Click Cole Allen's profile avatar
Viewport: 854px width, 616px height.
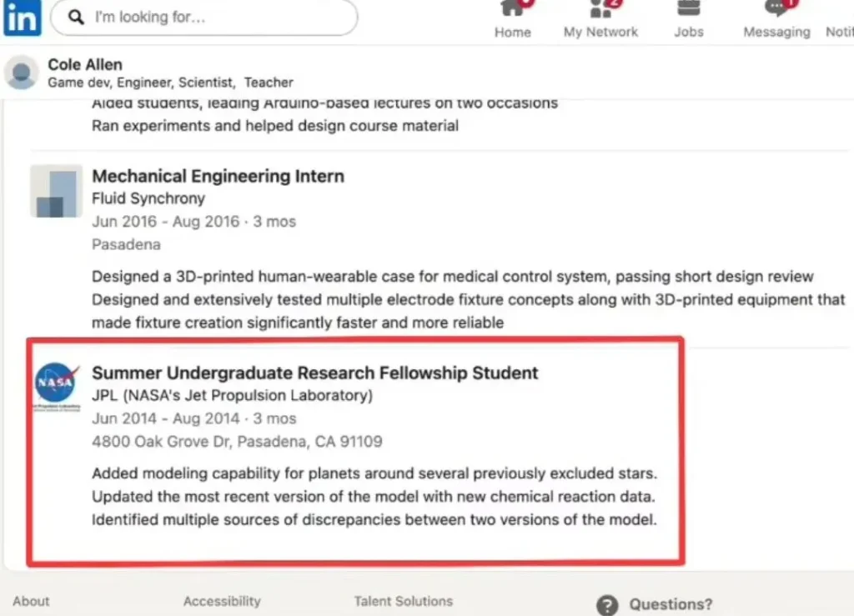point(22,73)
